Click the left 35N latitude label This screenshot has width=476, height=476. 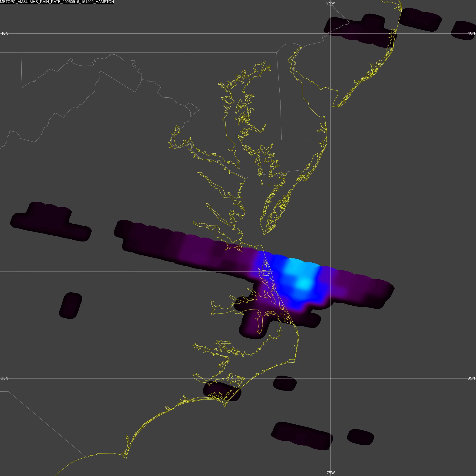[x=5, y=378]
